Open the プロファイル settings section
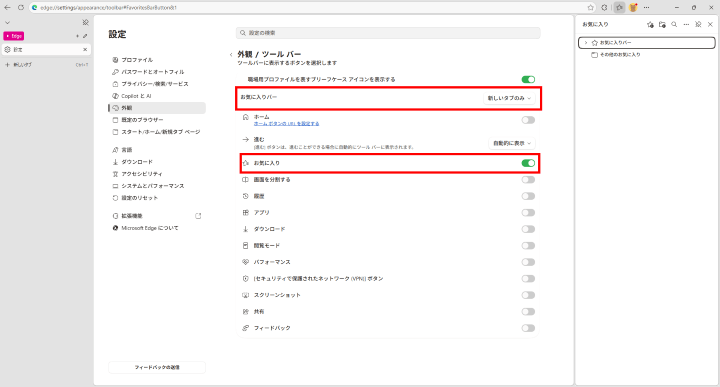Image resolution: width=720 pixels, height=387 pixels. (x=157, y=60)
